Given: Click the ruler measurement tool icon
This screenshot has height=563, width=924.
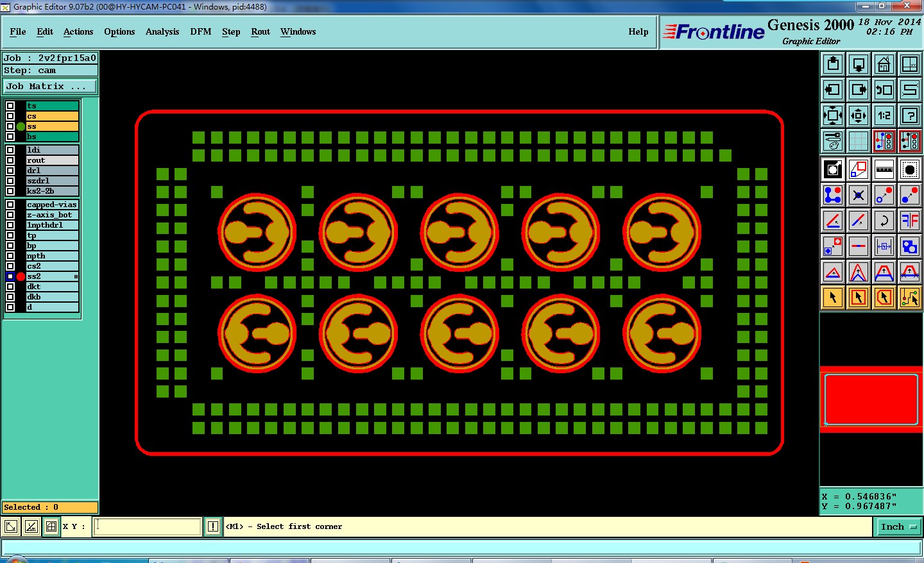Looking at the screenshot, I should [884, 169].
